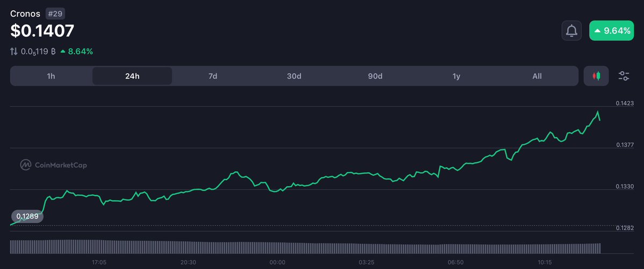Click the 03:25 time axis label
Screen dimensions: 644x269
[x=366, y=262]
